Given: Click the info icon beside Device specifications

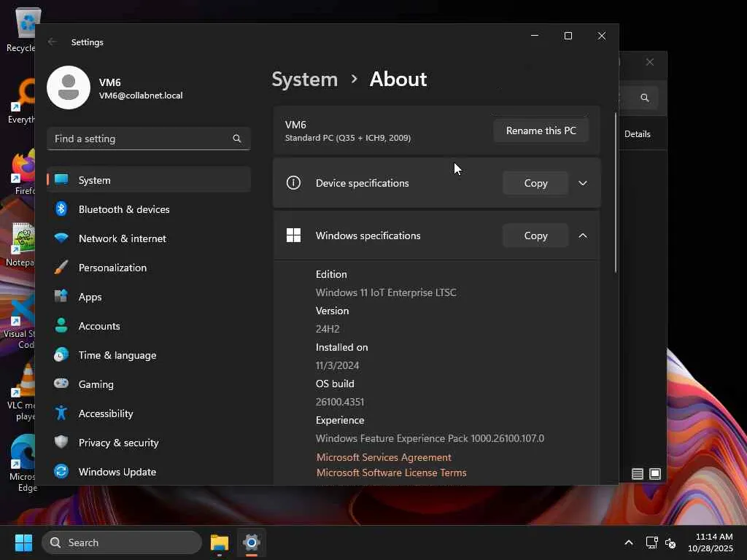Looking at the screenshot, I should tap(293, 183).
